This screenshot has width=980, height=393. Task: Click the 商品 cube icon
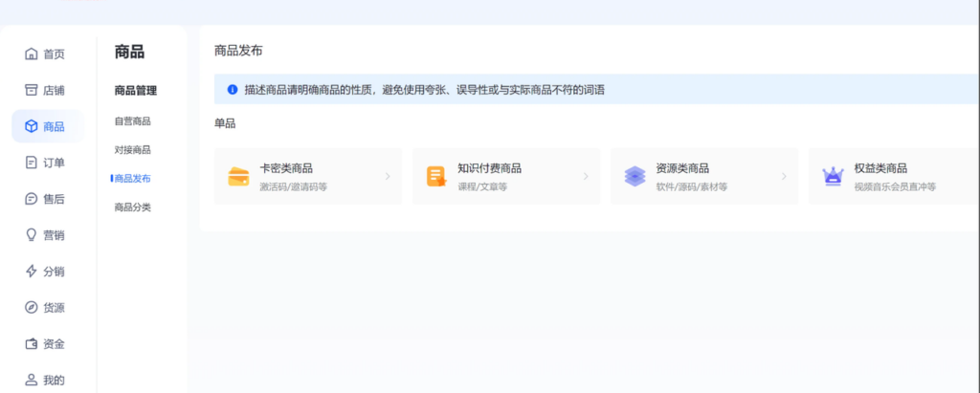[x=32, y=127]
